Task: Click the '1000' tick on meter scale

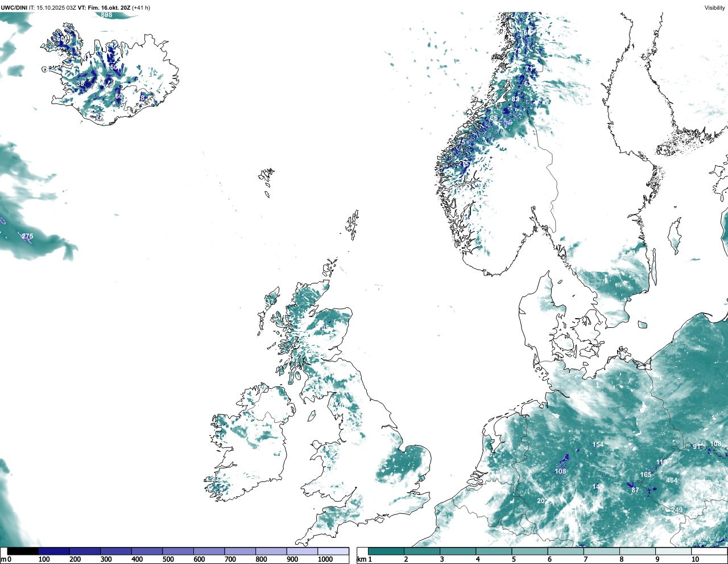Action: coord(325,559)
